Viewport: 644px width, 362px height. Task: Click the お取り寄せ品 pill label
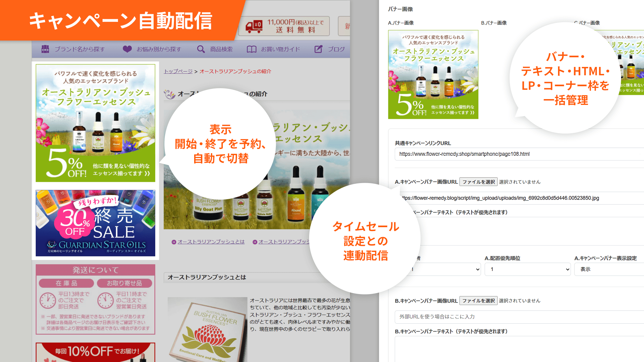(124, 283)
